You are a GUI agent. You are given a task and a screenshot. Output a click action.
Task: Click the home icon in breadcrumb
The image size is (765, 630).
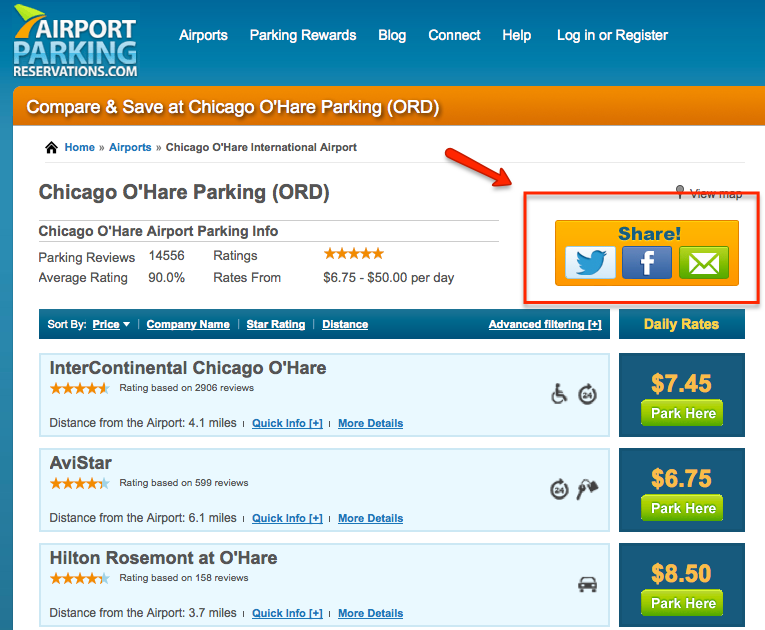coord(51,147)
